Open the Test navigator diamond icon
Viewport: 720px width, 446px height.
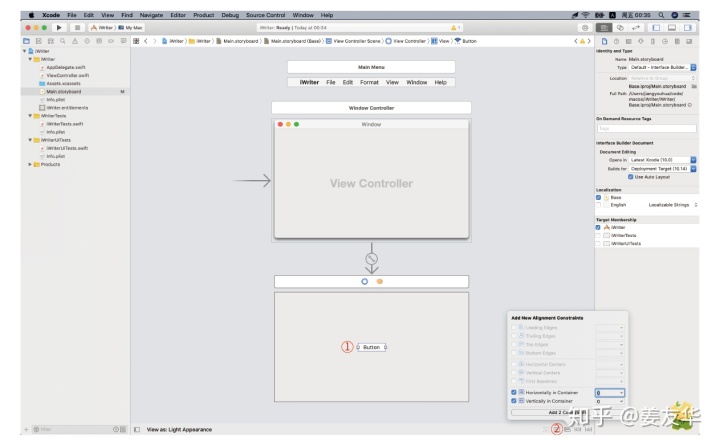87,41
